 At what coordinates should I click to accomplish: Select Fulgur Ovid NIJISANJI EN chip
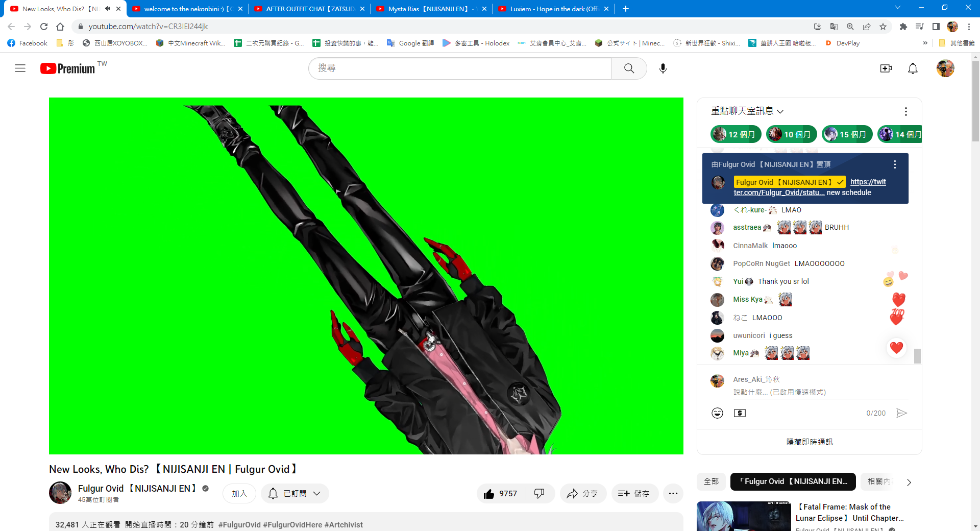tap(793, 481)
